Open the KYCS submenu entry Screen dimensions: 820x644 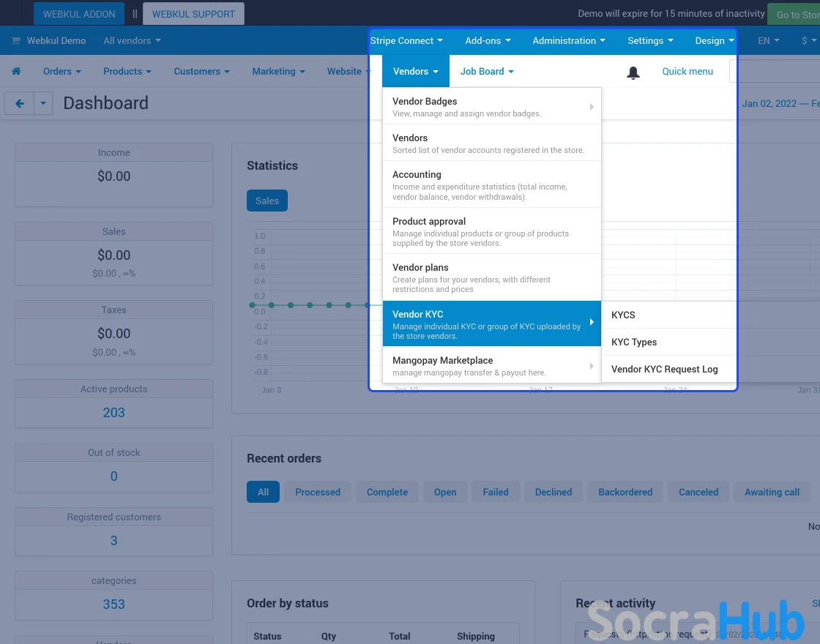pos(623,315)
